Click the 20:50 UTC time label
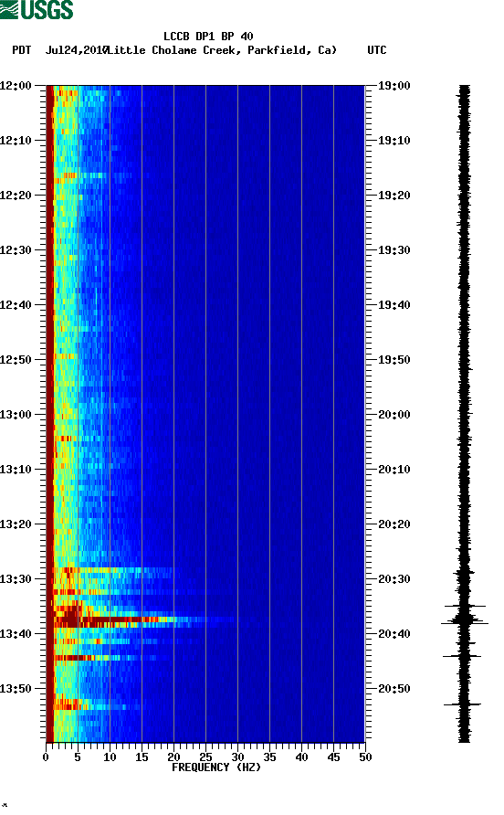Image resolution: width=504 pixels, height=815 pixels. pos(394,689)
